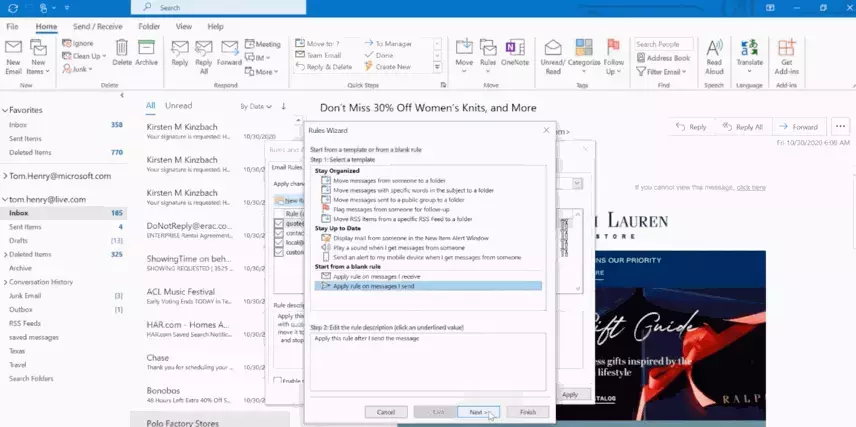Collapse the tom.henry@live.com account
This screenshot has height=427, width=856.
pyautogui.click(x=5, y=200)
